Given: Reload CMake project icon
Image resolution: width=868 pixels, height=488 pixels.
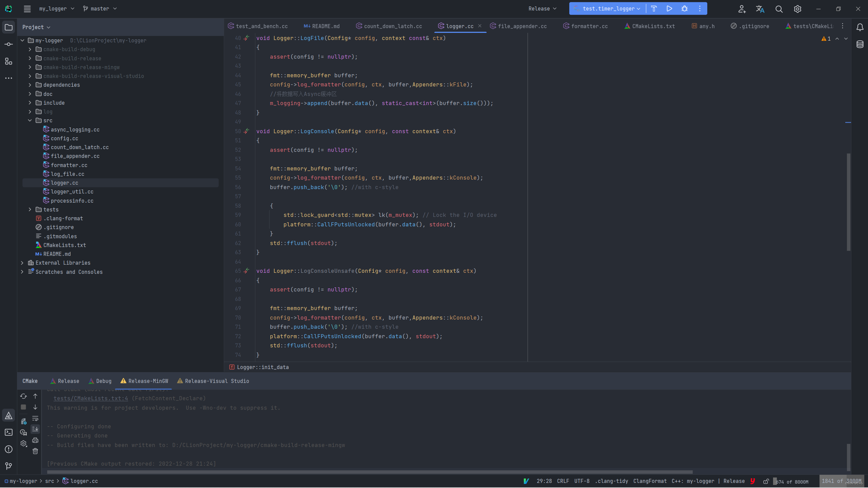Looking at the screenshot, I should (23, 396).
